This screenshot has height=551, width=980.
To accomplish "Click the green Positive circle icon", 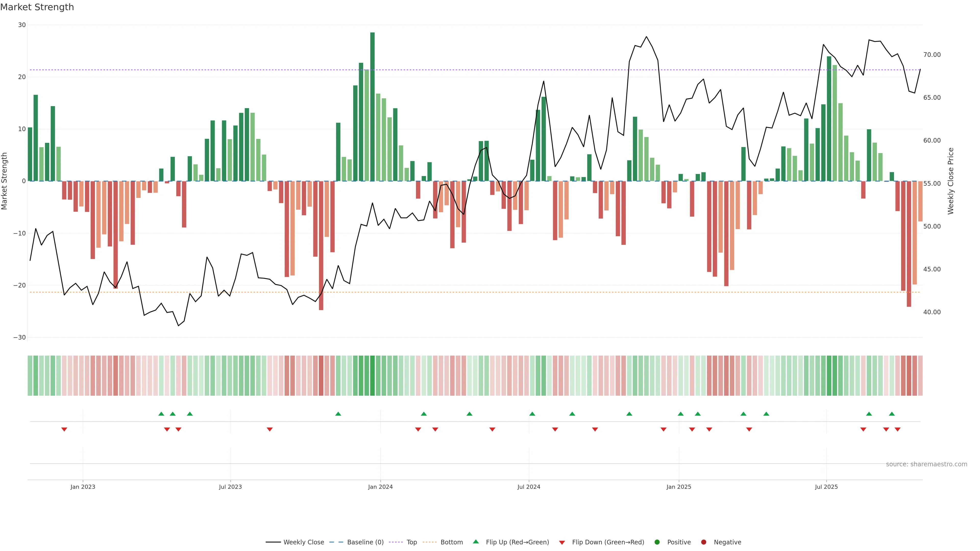I will (657, 542).
